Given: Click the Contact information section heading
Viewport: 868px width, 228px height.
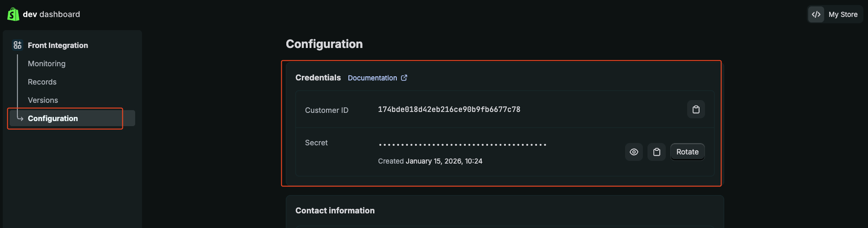Looking at the screenshot, I should pyautogui.click(x=335, y=211).
